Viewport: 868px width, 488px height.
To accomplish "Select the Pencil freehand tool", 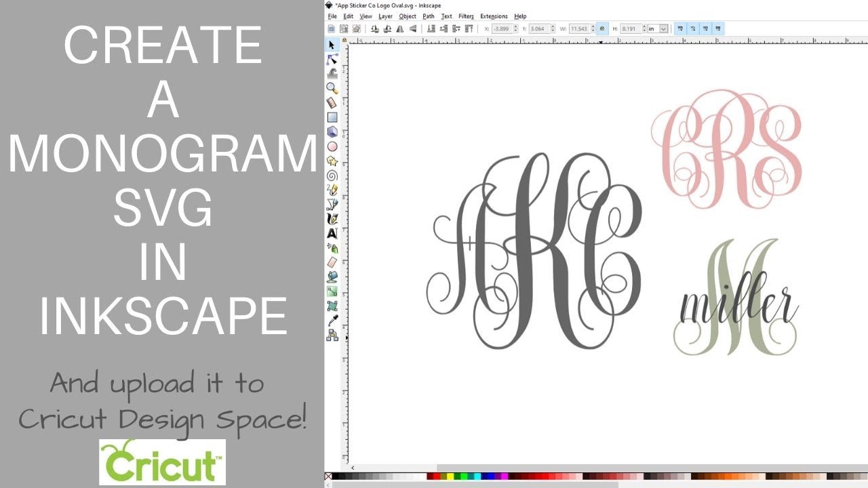I will click(332, 190).
